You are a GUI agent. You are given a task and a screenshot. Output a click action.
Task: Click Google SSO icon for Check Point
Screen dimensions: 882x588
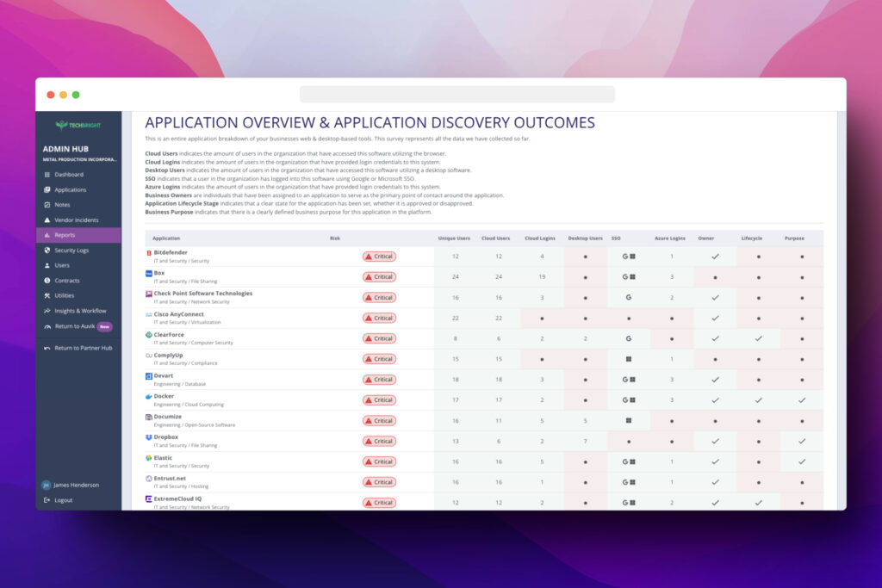point(628,297)
